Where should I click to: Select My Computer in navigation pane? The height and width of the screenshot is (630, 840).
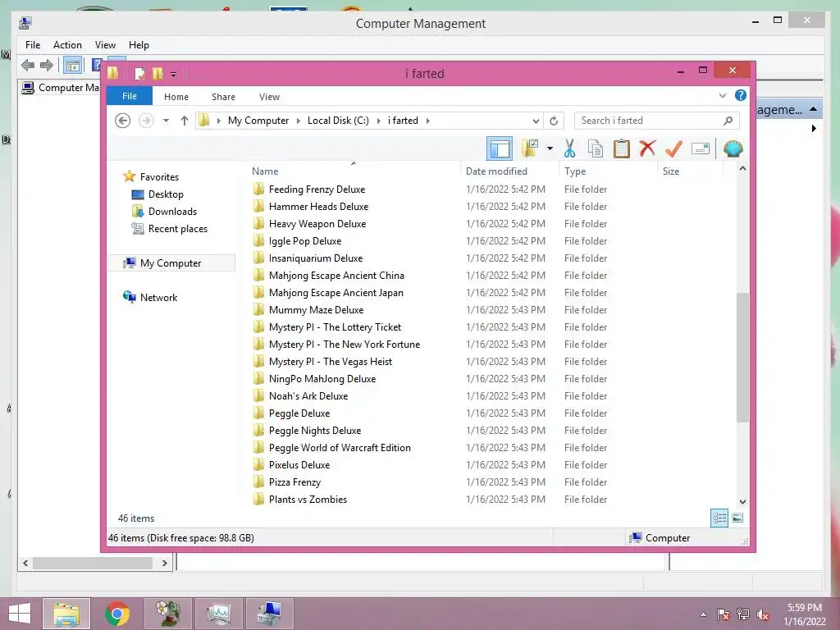171,263
